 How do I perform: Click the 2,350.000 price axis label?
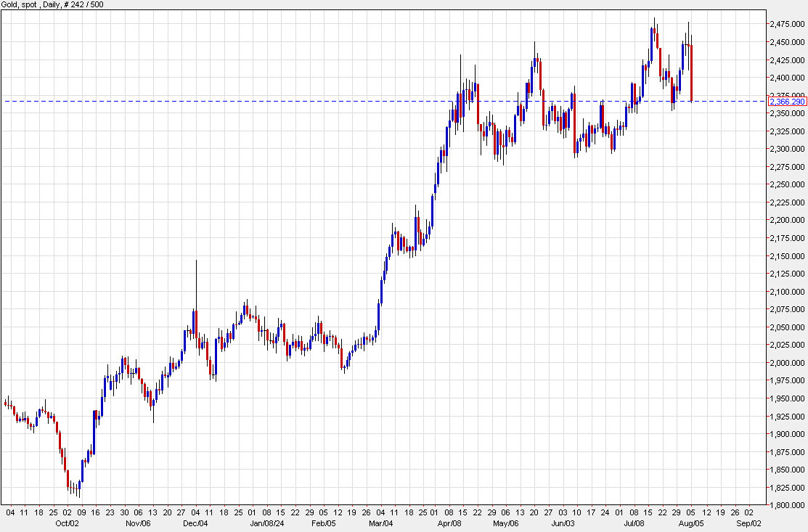point(787,113)
